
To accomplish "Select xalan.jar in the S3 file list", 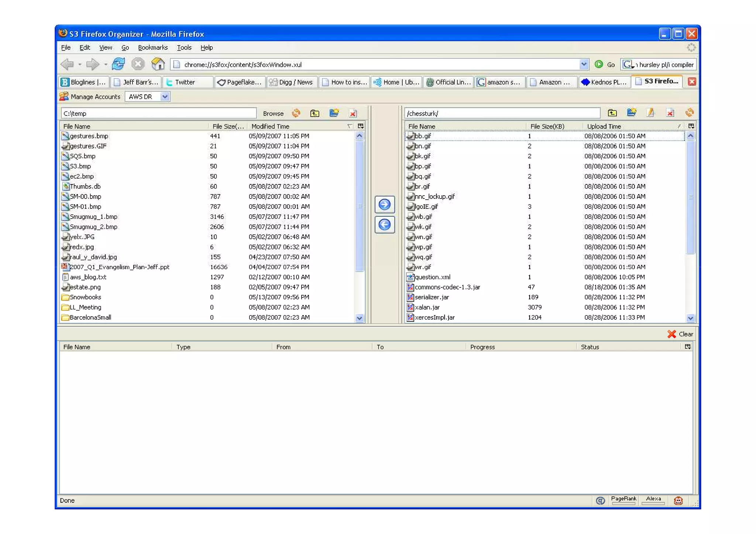I will (x=427, y=307).
